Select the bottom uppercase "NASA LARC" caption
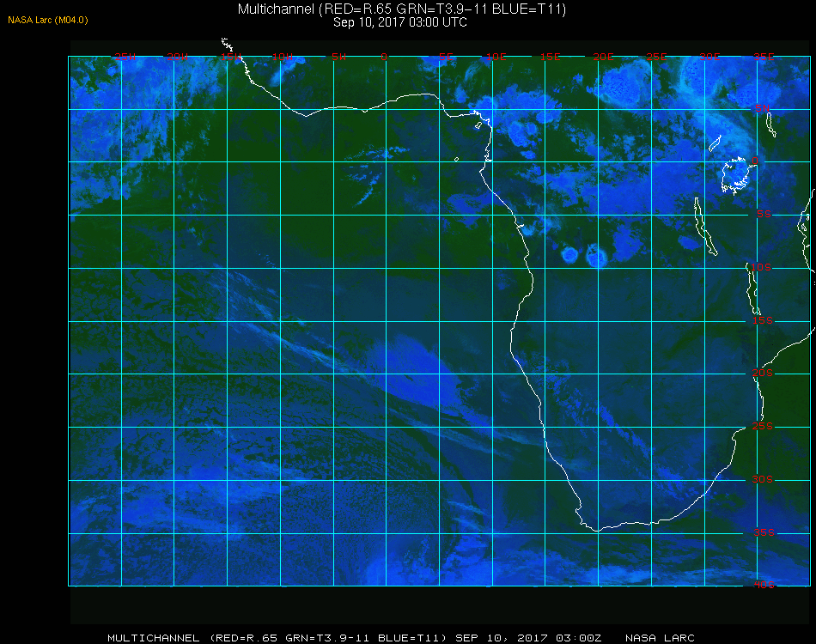Viewport: 816px width, 644px height. 660,638
